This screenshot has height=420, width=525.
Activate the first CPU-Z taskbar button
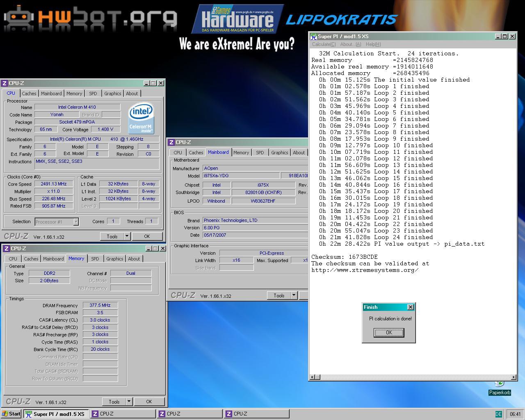click(123, 414)
